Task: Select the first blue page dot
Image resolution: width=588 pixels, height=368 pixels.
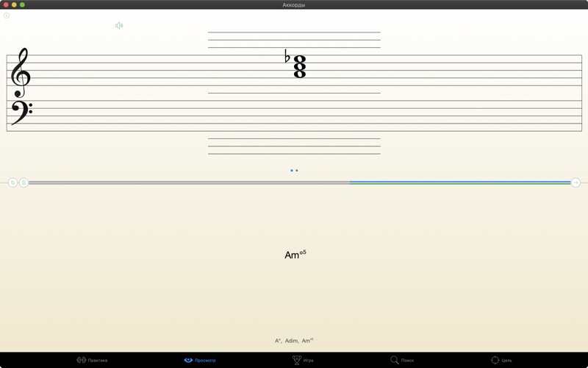Action: 292,171
